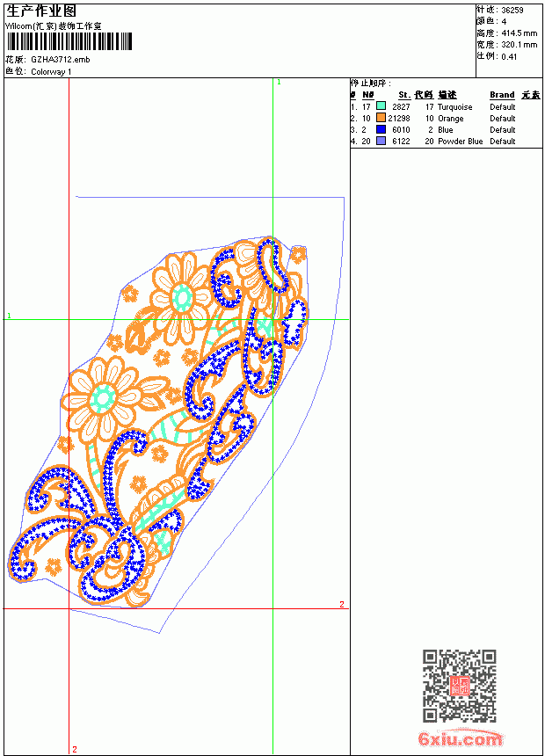Click the Turquoise color swatch
Viewport: 545px width, 756px height.
coord(381,106)
